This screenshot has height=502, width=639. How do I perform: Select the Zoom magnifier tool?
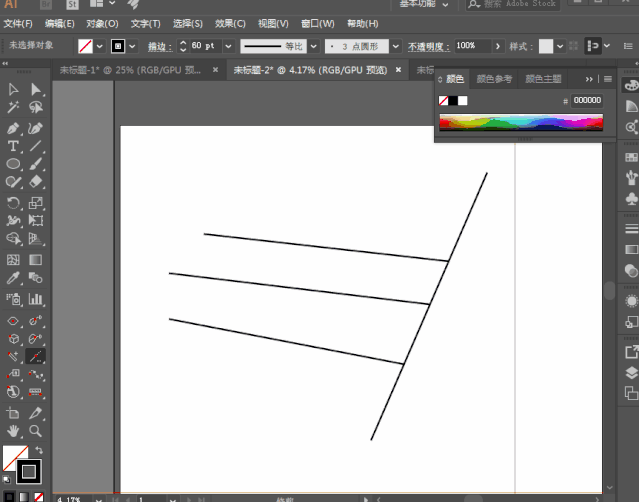coord(36,431)
